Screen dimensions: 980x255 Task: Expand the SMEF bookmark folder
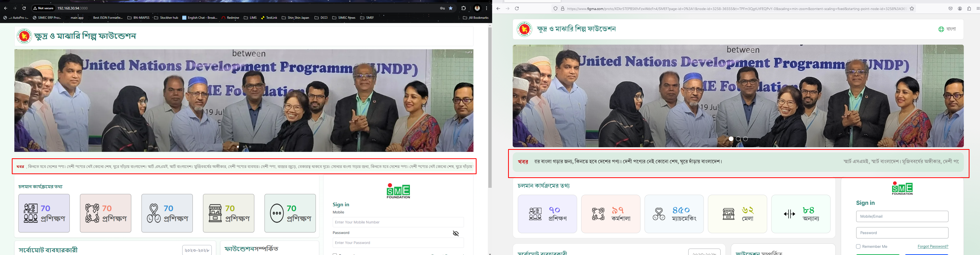coord(367,17)
